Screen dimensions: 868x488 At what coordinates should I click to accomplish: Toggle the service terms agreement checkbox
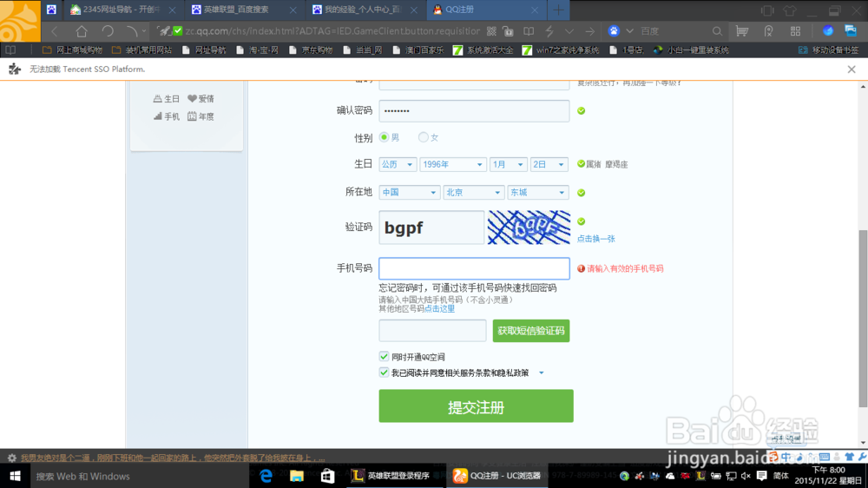pos(384,373)
